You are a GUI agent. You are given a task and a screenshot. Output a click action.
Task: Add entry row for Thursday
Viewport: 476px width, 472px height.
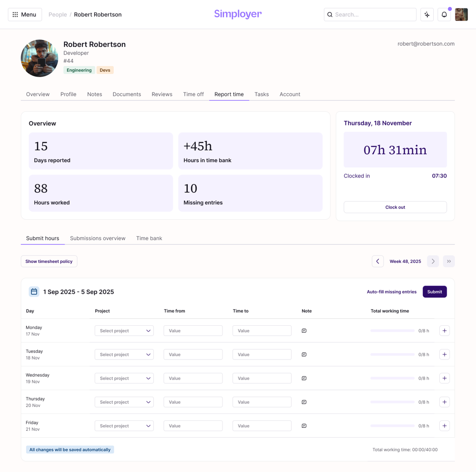[444, 402]
